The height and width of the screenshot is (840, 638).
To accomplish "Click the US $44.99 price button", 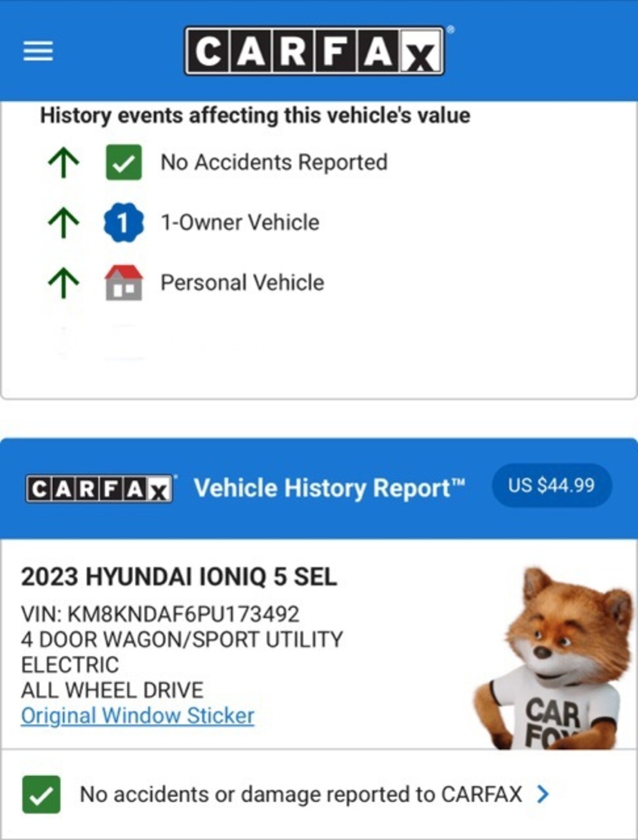I will [551, 485].
